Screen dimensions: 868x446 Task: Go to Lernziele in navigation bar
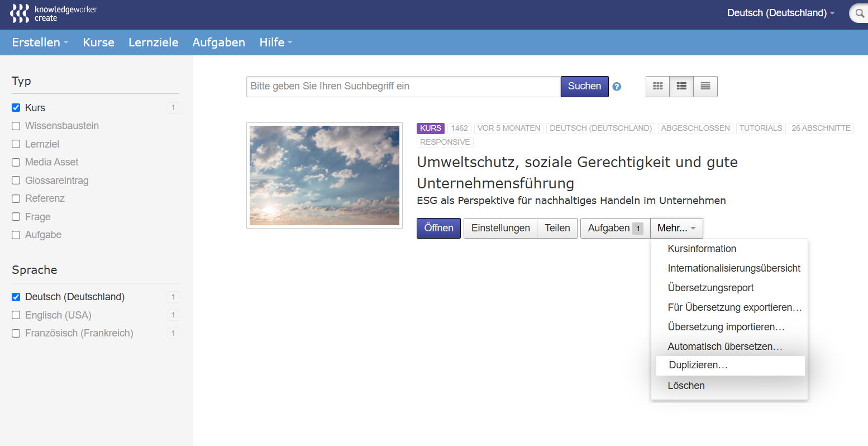[x=154, y=42]
